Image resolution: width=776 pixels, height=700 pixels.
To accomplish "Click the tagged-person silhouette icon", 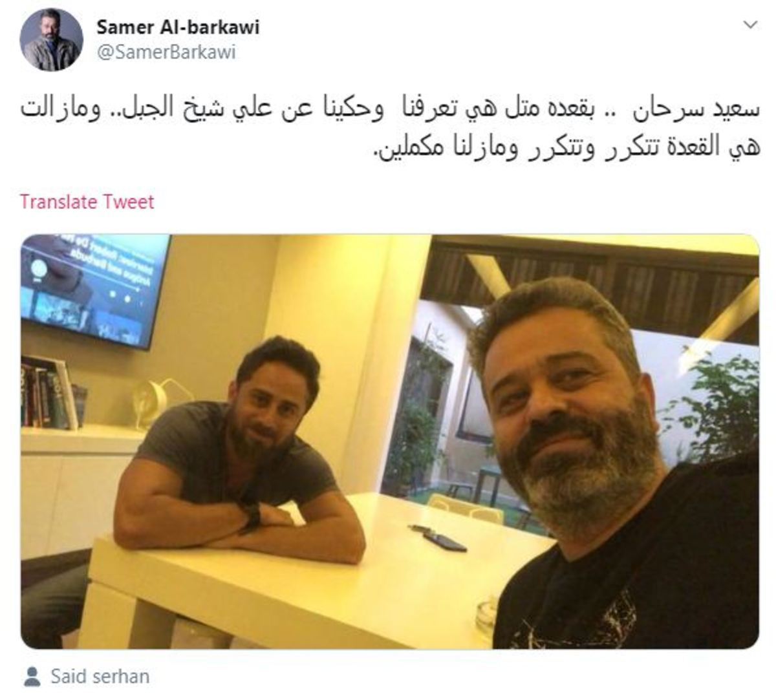I will [32, 677].
